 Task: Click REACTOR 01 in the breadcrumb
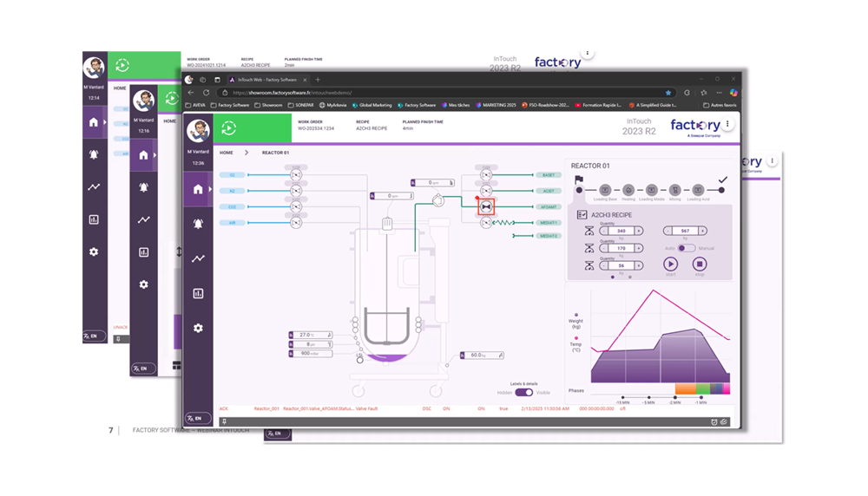pyautogui.click(x=275, y=153)
